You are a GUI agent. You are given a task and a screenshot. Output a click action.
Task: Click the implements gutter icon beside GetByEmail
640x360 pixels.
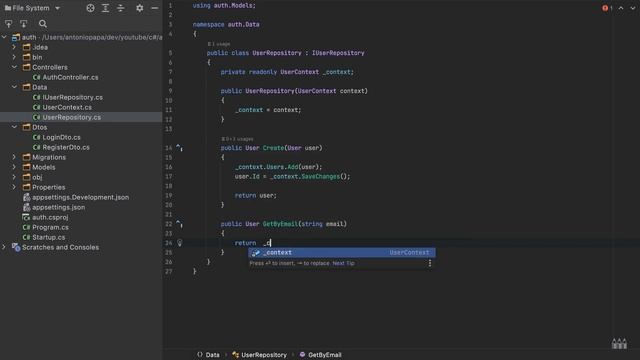tap(179, 224)
